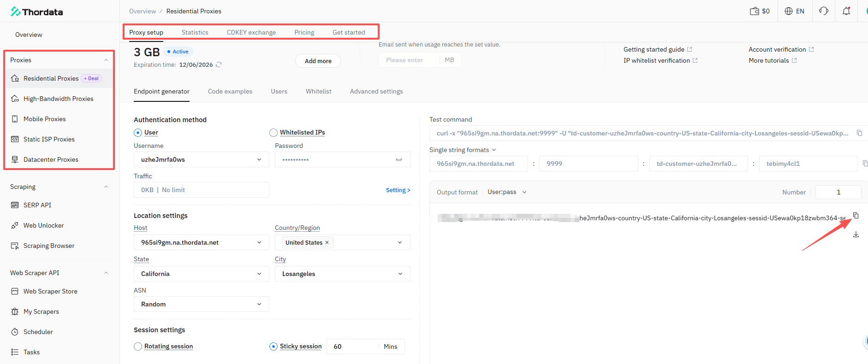Click the High-Bandwidth Proxies icon

(x=15, y=99)
